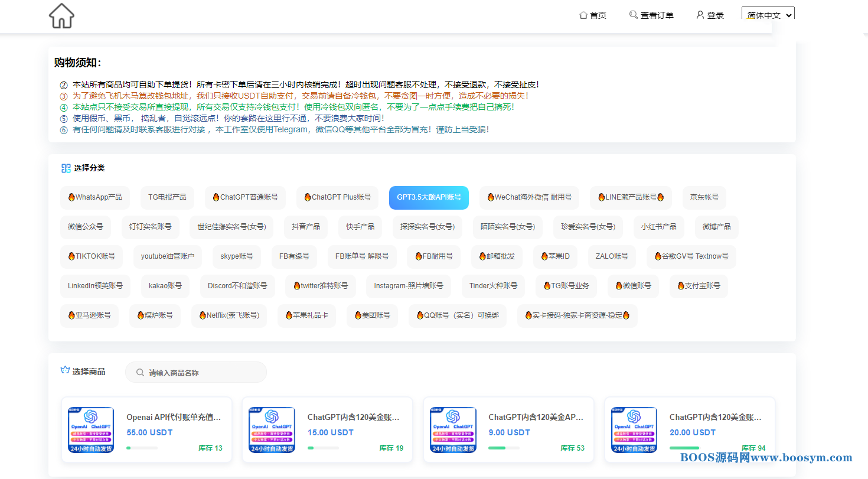Open 查看订单 to view orders

coord(655,15)
